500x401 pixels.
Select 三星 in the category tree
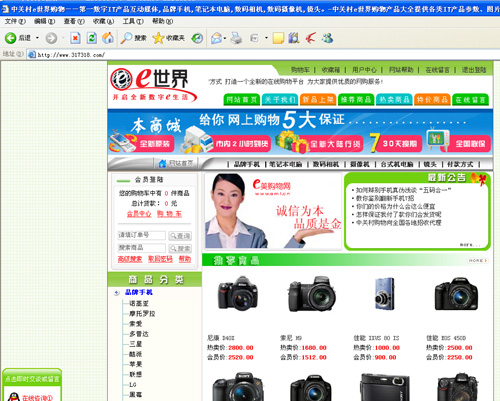136,344
